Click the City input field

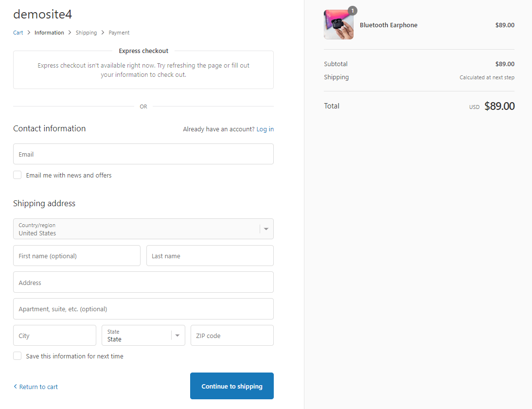pyautogui.click(x=54, y=336)
